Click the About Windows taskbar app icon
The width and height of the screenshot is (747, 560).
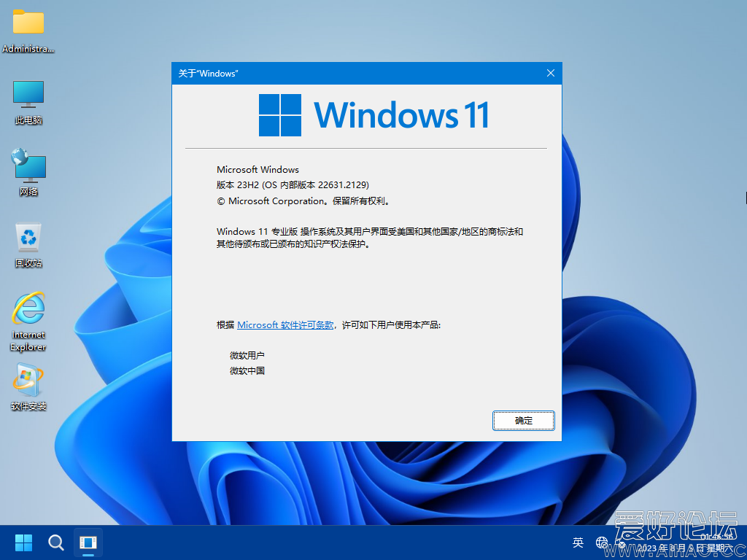pyautogui.click(x=88, y=542)
